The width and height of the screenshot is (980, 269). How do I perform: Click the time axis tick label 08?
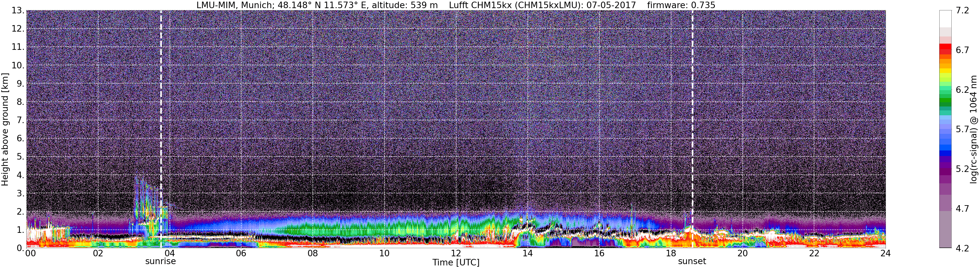tap(313, 253)
